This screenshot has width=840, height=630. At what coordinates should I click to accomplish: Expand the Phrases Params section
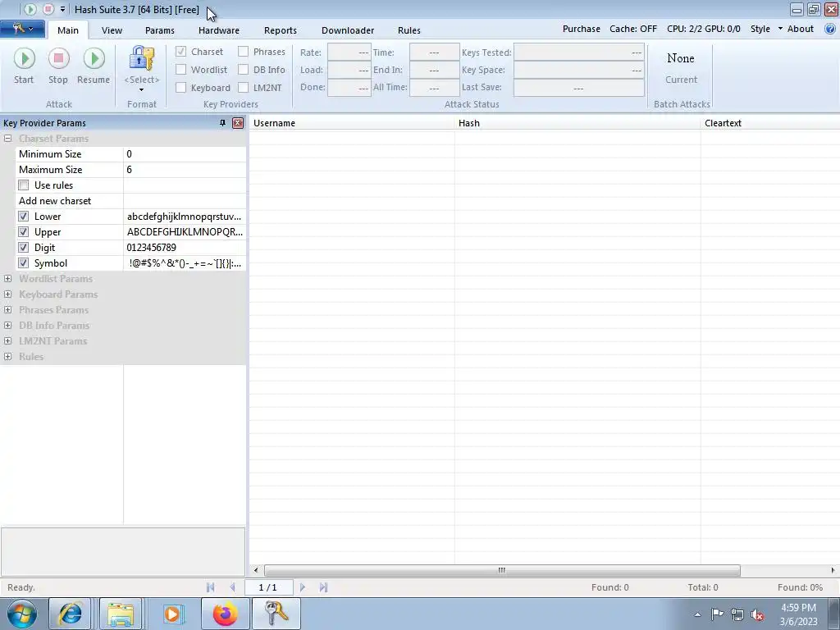(7, 309)
